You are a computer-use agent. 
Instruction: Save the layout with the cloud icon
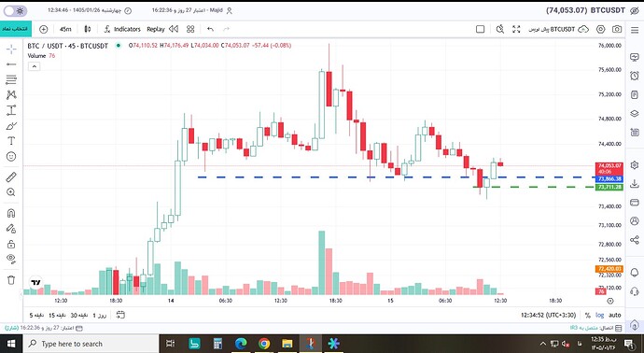tap(582, 29)
